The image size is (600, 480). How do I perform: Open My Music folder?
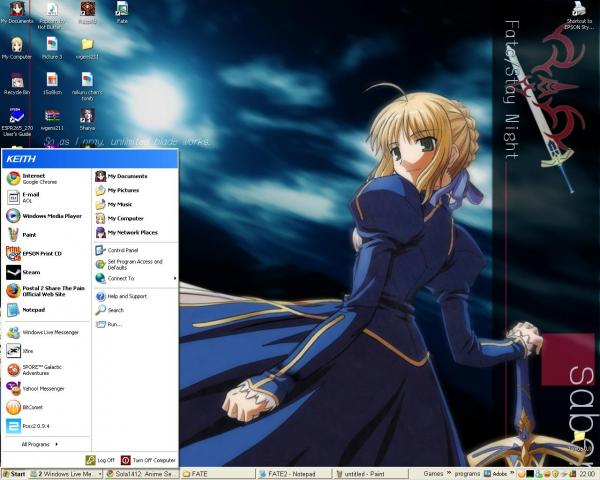coord(135,204)
